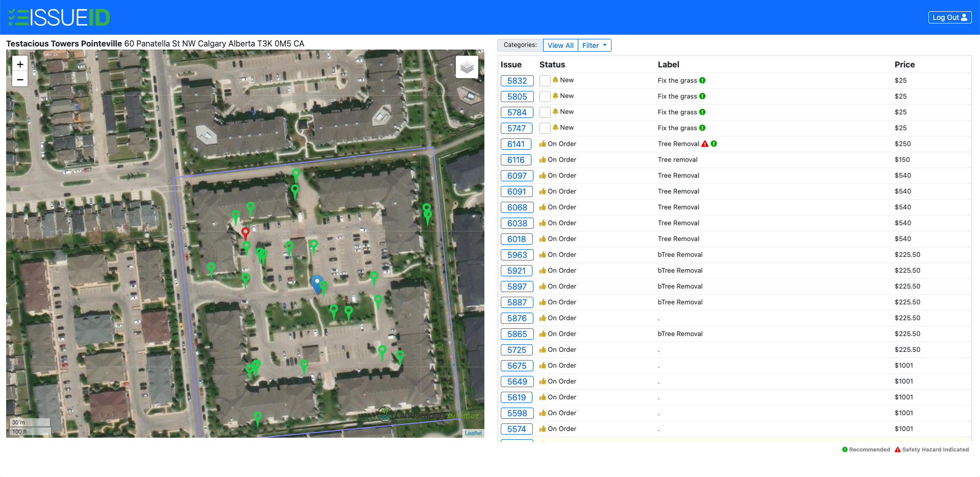Click the Price column header
980x477 pixels.
904,64
